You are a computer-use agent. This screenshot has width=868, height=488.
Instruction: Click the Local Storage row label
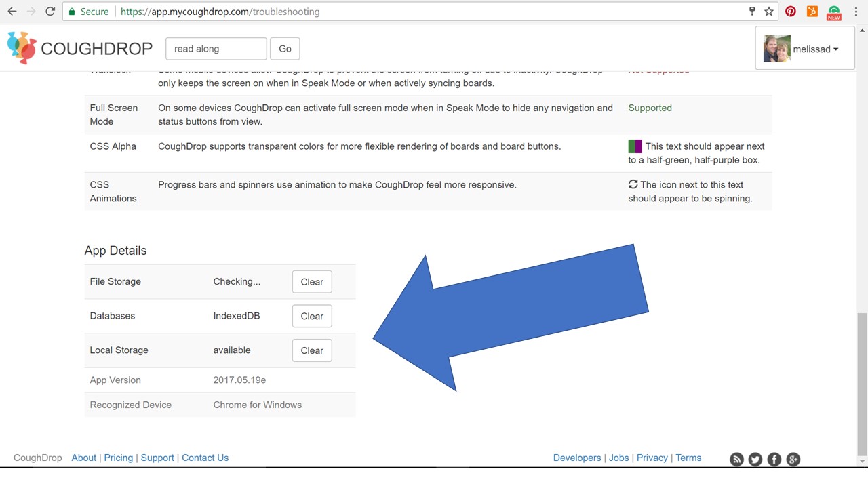(119, 350)
